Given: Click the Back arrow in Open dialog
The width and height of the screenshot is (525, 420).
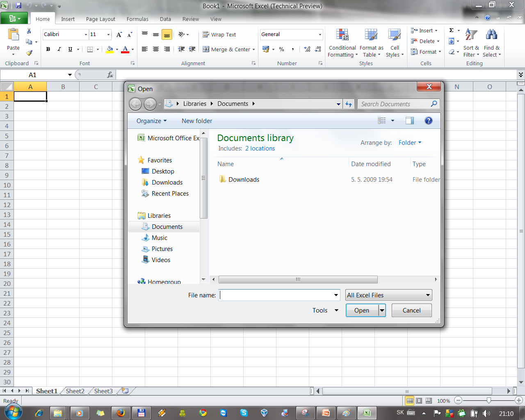Looking at the screenshot, I should (x=135, y=104).
